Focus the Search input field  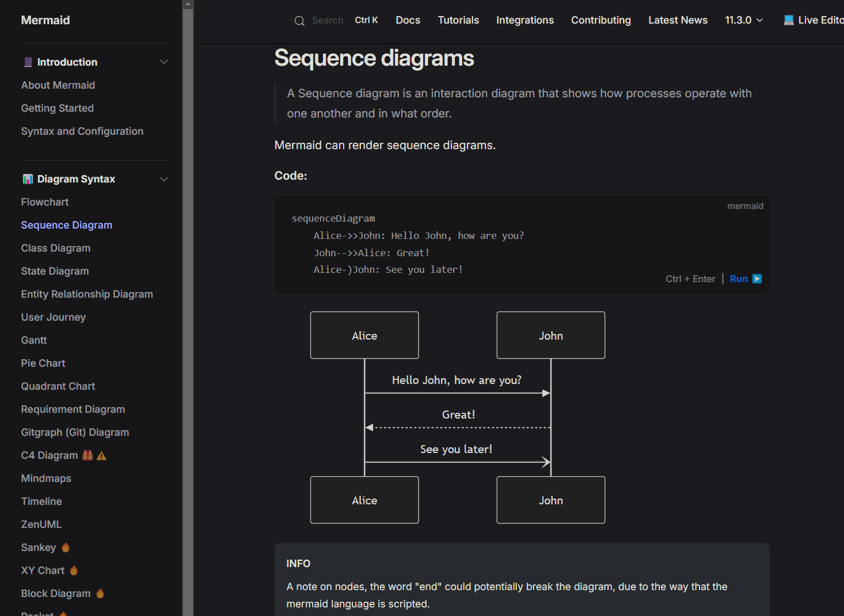328,21
